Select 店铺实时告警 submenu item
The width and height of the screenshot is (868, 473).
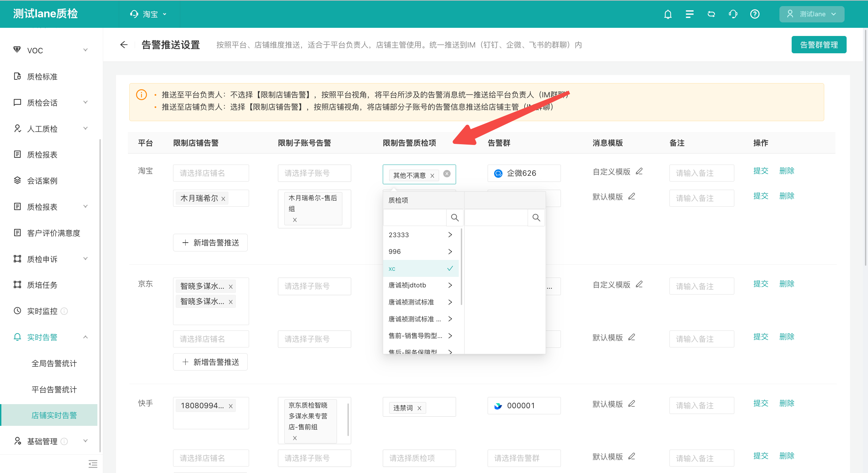point(50,415)
